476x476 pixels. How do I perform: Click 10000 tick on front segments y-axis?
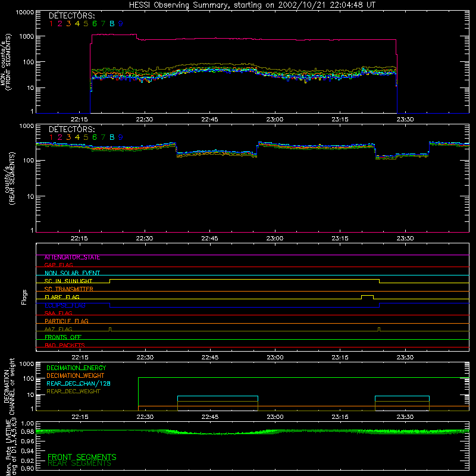point(24,12)
